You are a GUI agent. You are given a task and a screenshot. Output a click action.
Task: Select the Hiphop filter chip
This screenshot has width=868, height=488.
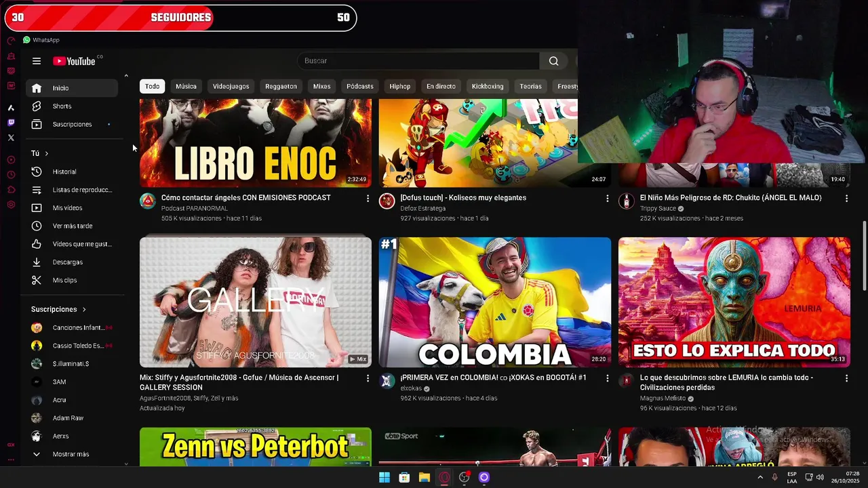pyautogui.click(x=400, y=86)
